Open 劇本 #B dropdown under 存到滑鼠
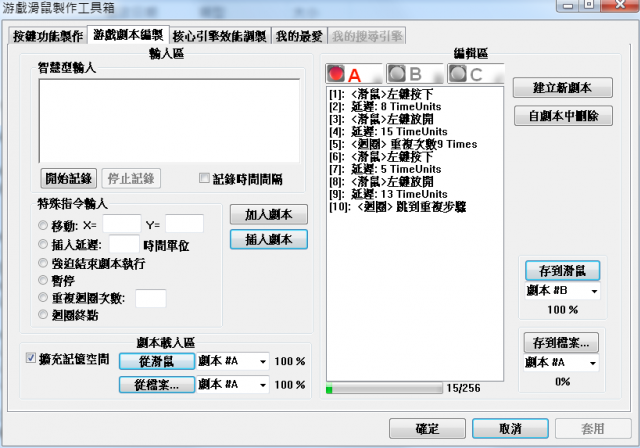640x448 pixels. click(562, 291)
